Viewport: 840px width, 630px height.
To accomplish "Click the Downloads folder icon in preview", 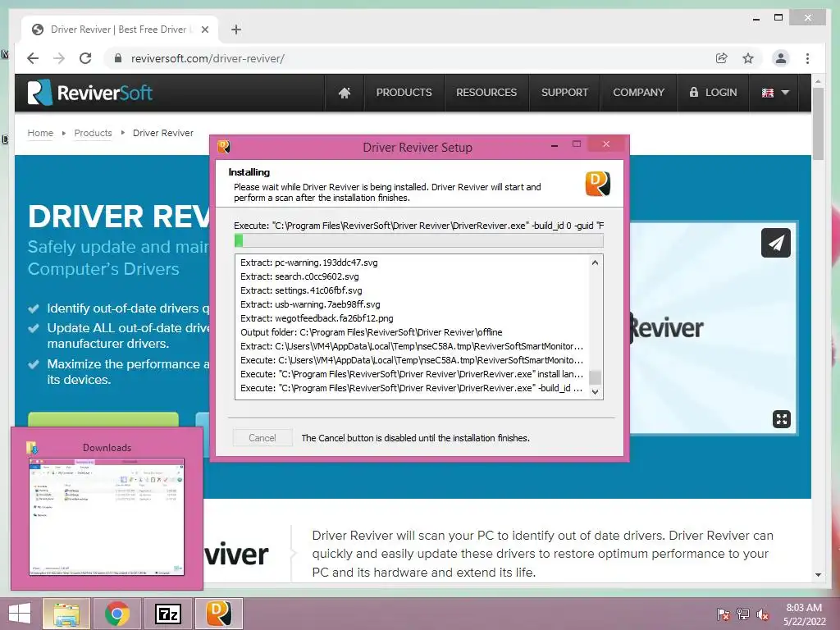I will point(32,447).
